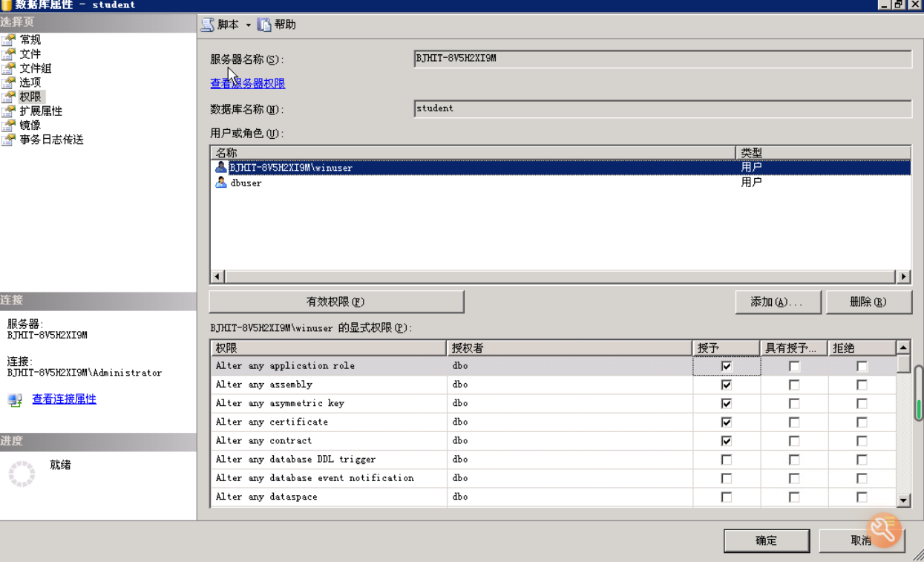Check 授予 for Alter any dataspace

pyautogui.click(x=727, y=497)
